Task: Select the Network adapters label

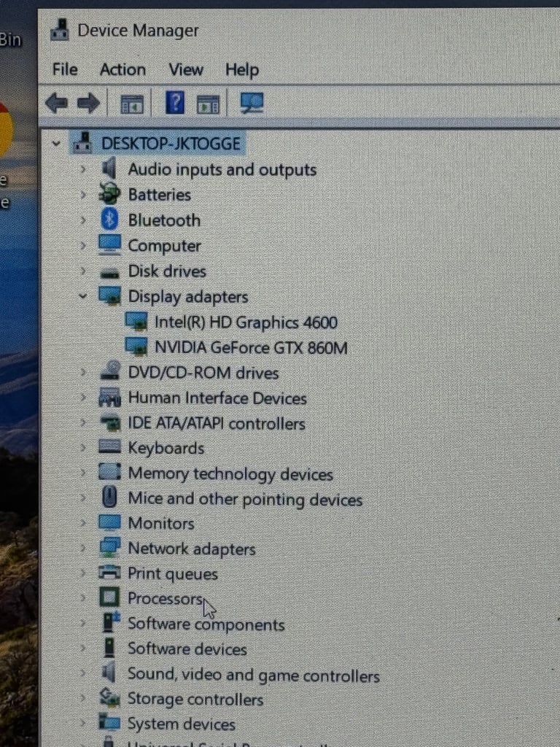Action: (192, 549)
